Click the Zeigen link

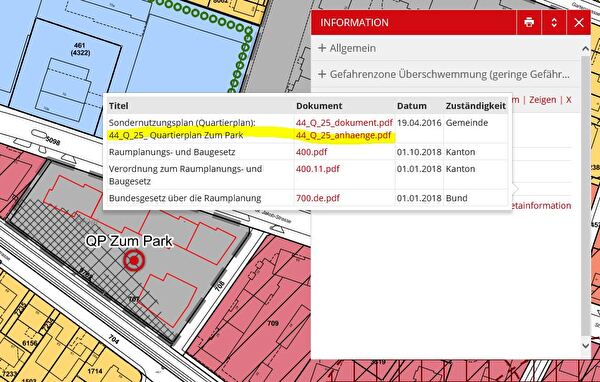(x=542, y=100)
